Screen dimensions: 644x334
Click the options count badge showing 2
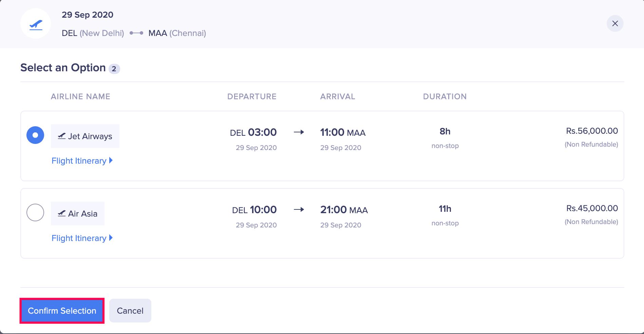point(114,69)
